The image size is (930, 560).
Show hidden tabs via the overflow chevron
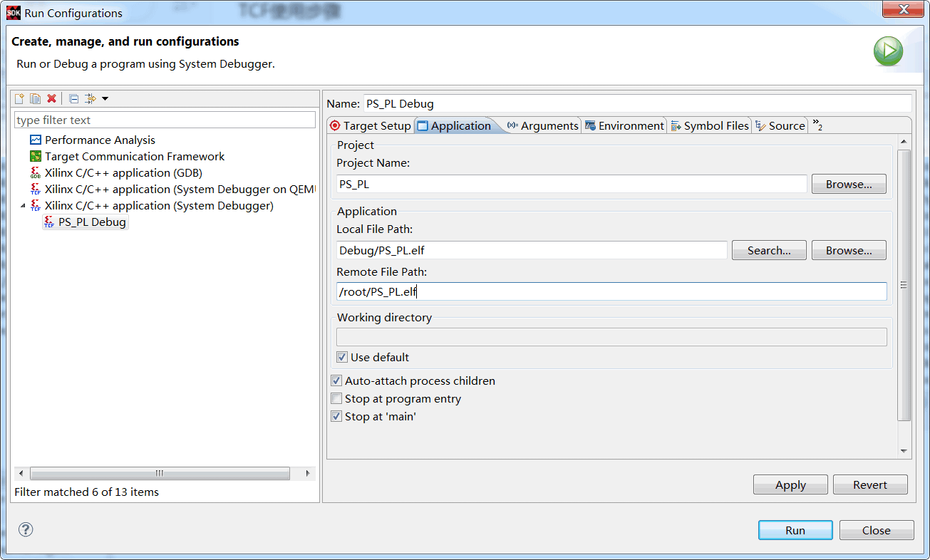point(817,125)
